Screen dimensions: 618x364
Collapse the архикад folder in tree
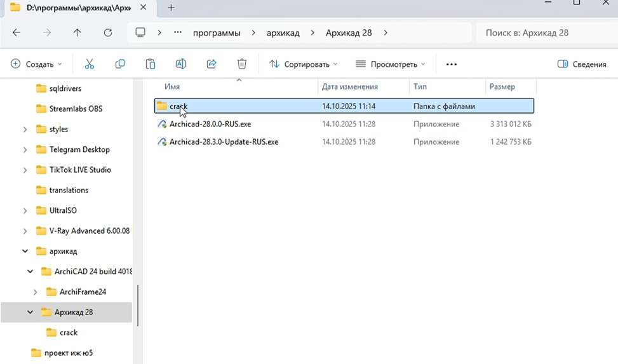[x=25, y=251]
